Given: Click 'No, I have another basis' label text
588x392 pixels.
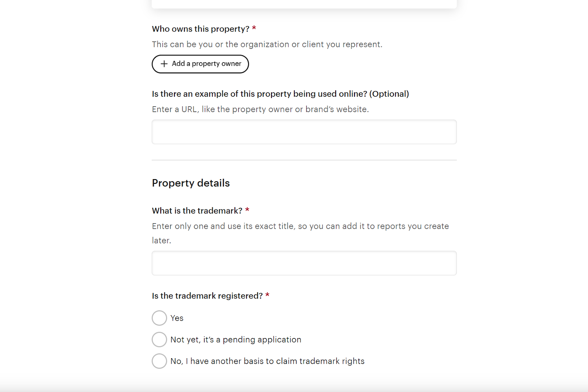Looking at the screenshot, I should [268, 361].
